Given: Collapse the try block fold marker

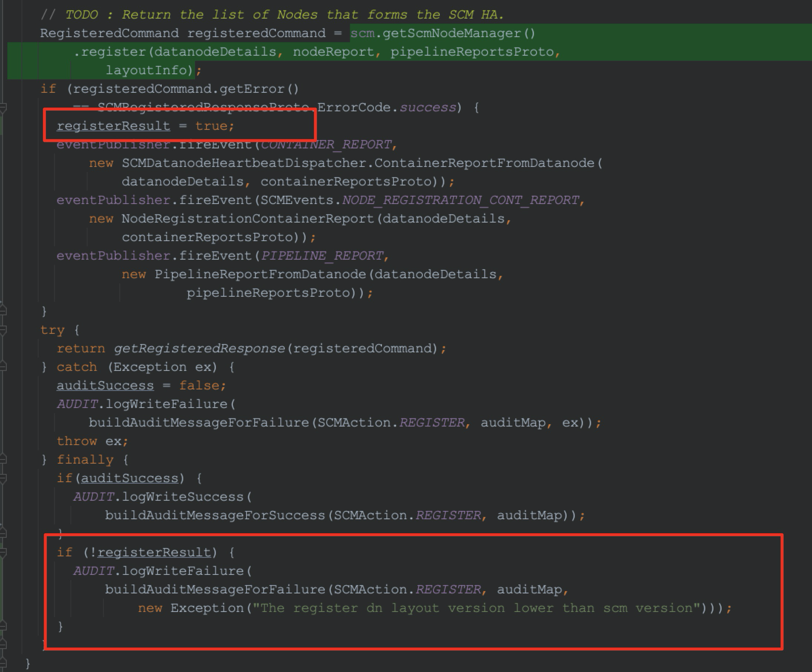Looking at the screenshot, I should [3, 330].
